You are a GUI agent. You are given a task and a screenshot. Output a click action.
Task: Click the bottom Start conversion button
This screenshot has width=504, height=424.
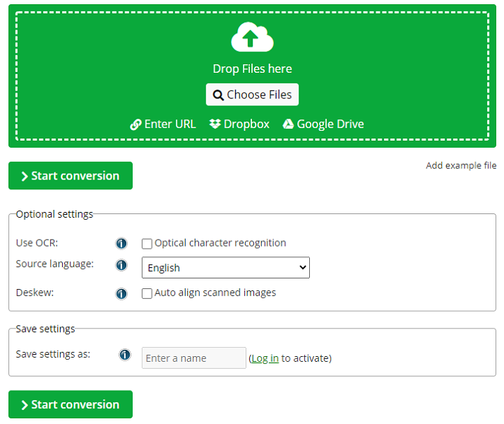[71, 405]
